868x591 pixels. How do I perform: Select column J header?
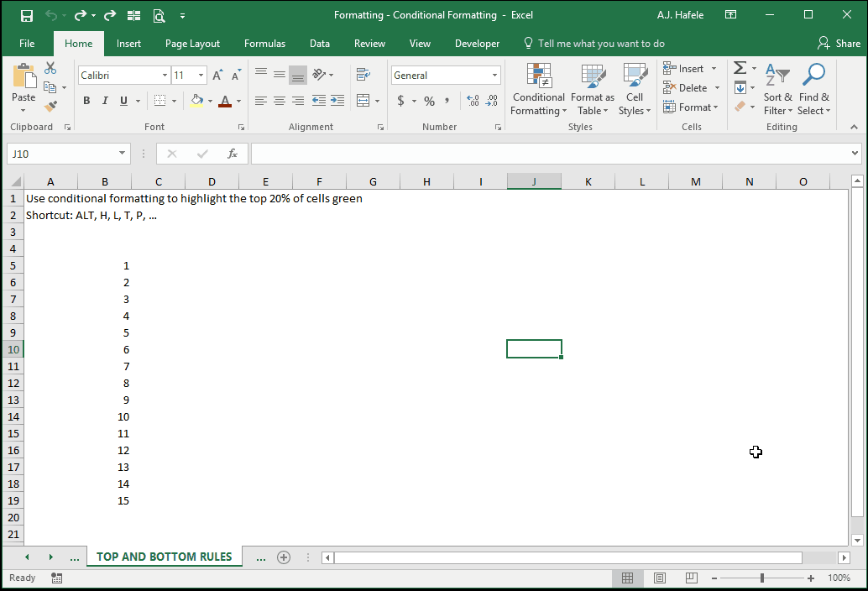pyautogui.click(x=534, y=181)
